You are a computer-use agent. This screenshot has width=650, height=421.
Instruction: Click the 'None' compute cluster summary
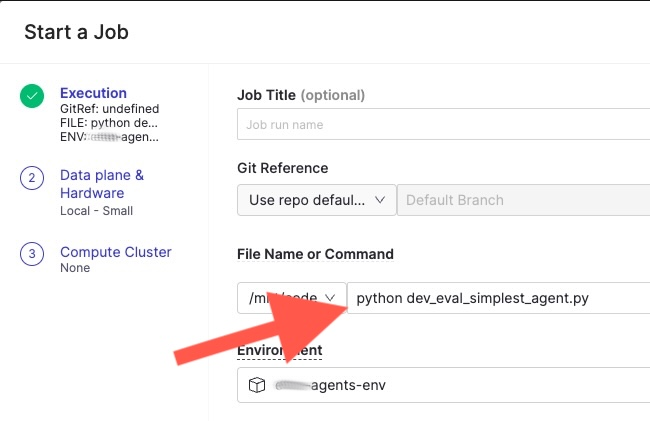[x=75, y=268]
